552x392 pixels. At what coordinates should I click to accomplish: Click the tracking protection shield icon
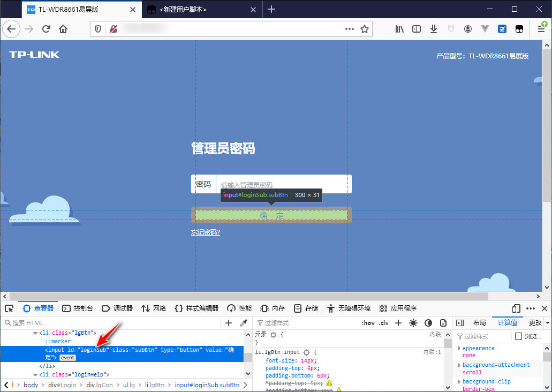pyautogui.click(x=98, y=29)
